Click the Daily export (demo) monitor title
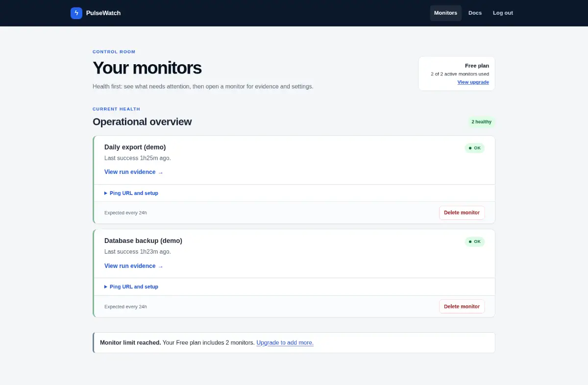The width and height of the screenshot is (588, 385). point(135,147)
